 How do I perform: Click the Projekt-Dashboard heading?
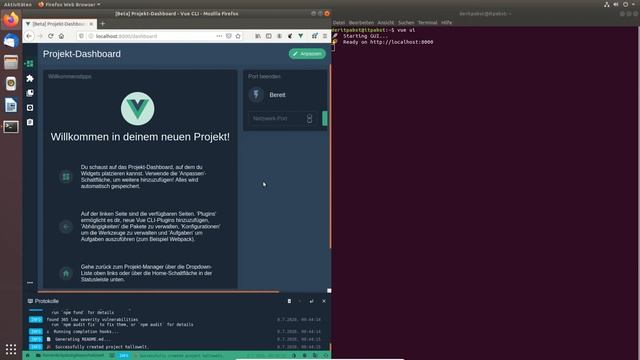pyautogui.click(x=82, y=54)
